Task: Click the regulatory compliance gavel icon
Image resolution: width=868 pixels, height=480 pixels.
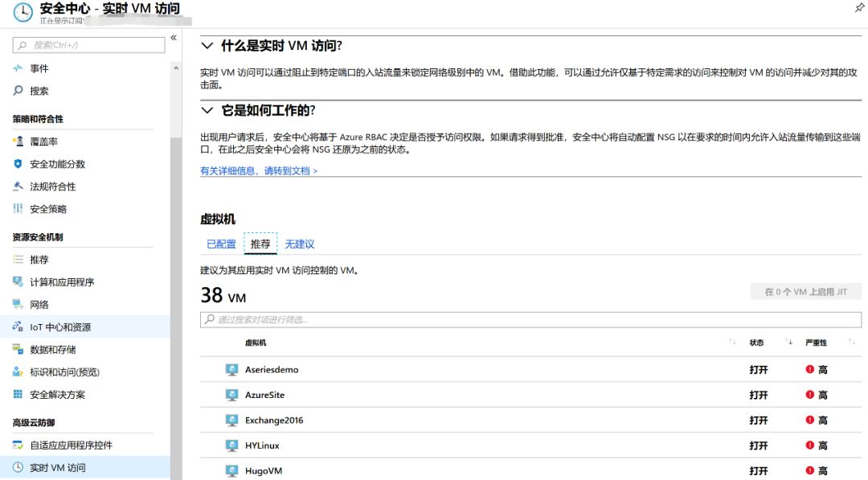Action: [x=18, y=187]
